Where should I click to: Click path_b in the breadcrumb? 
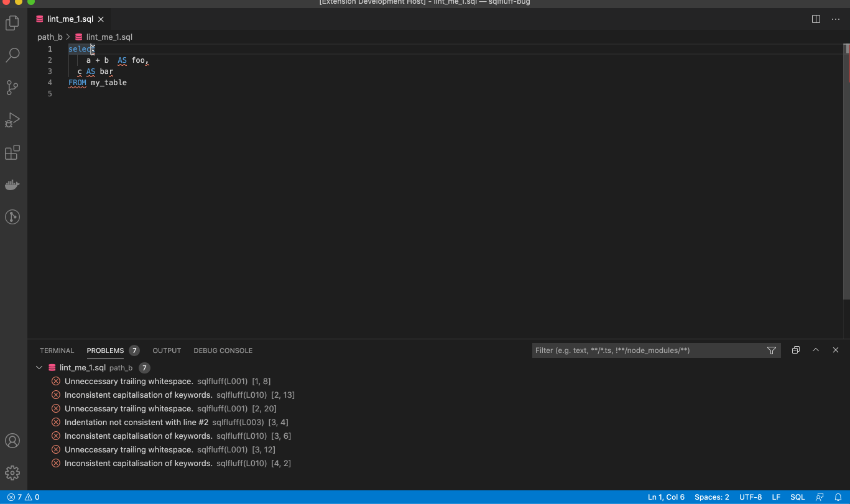click(50, 37)
